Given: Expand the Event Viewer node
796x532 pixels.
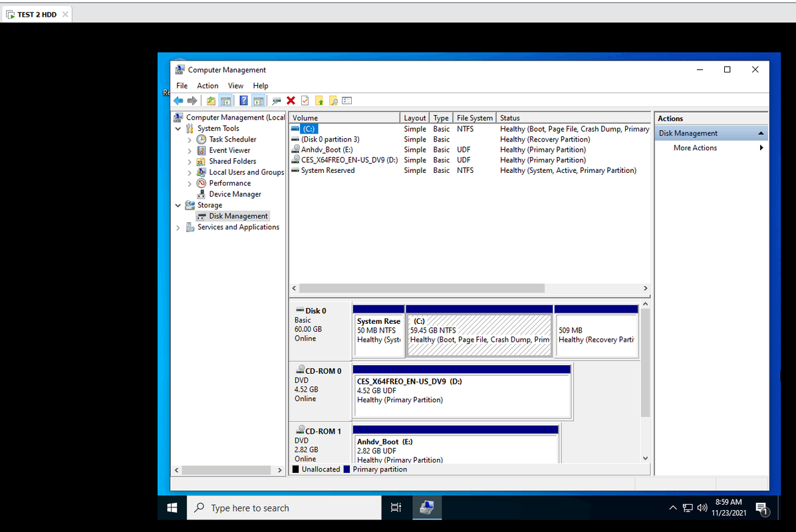Looking at the screenshot, I should click(x=190, y=151).
